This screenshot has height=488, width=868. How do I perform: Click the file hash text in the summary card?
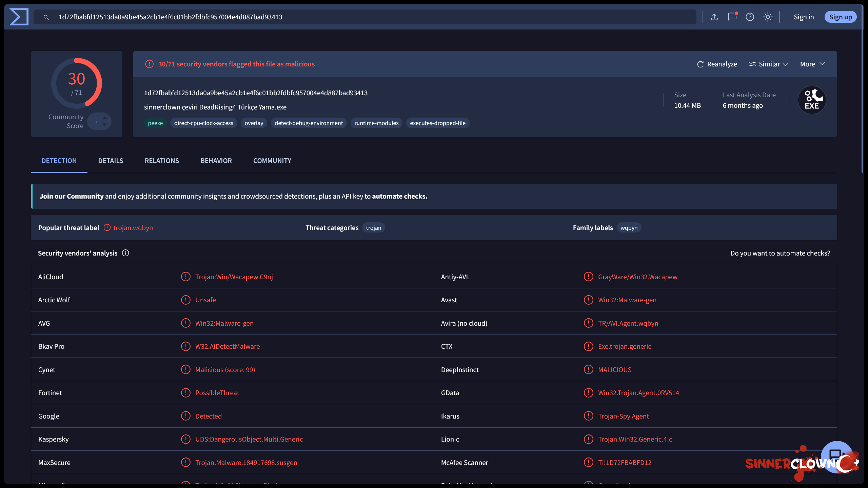pos(256,93)
